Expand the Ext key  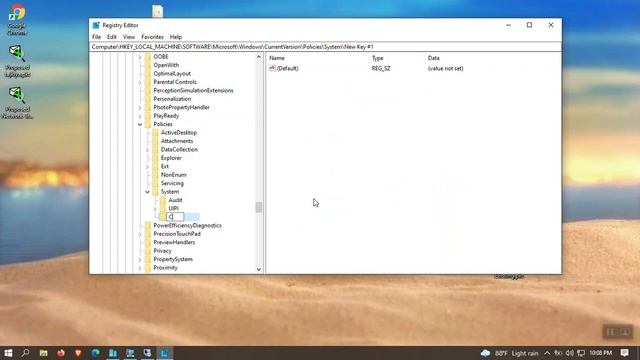pos(147,167)
